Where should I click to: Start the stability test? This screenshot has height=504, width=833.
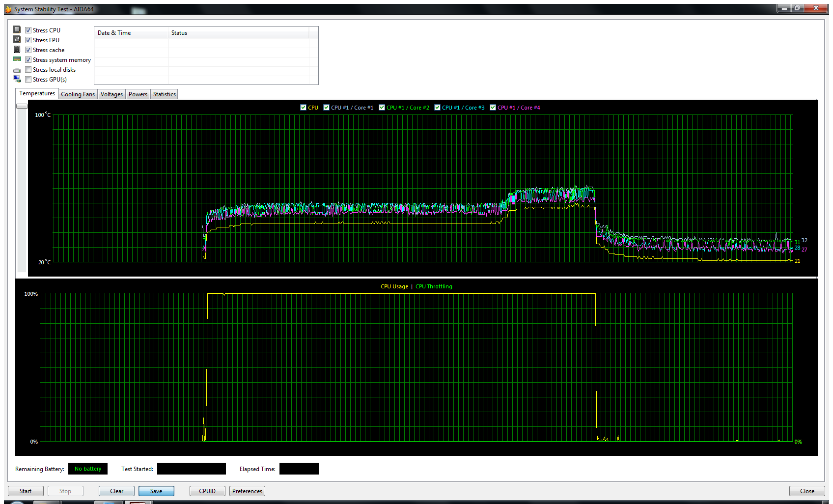26,491
